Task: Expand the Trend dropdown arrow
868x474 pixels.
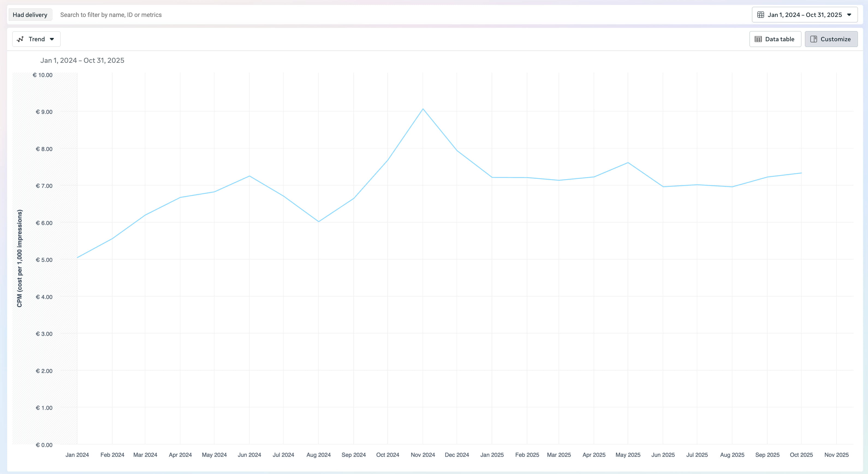Action: click(x=52, y=39)
